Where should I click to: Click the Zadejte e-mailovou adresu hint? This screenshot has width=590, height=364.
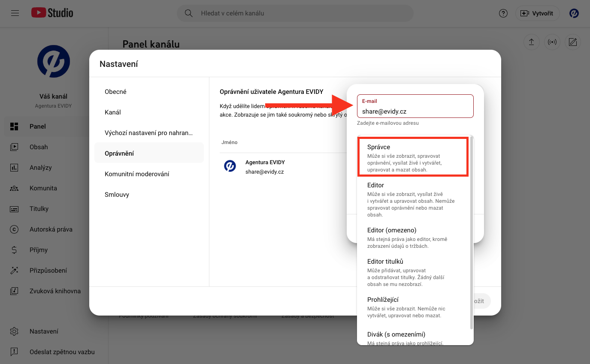[x=388, y=123]
